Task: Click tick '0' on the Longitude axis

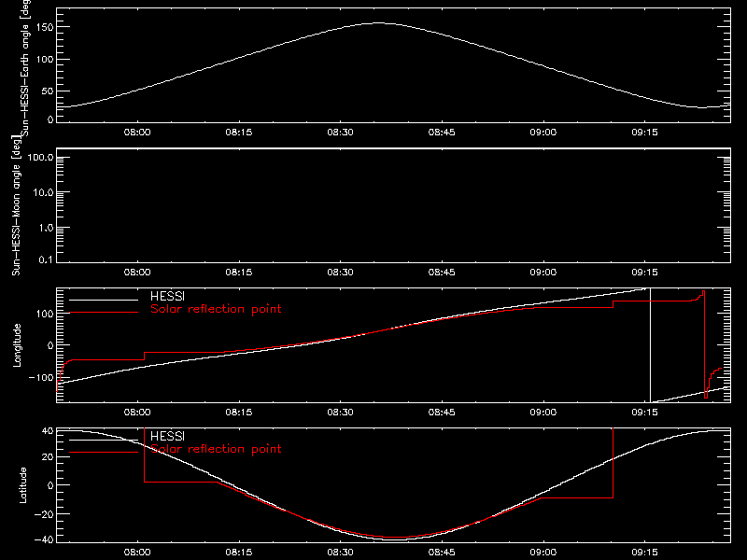Action: 50,345
